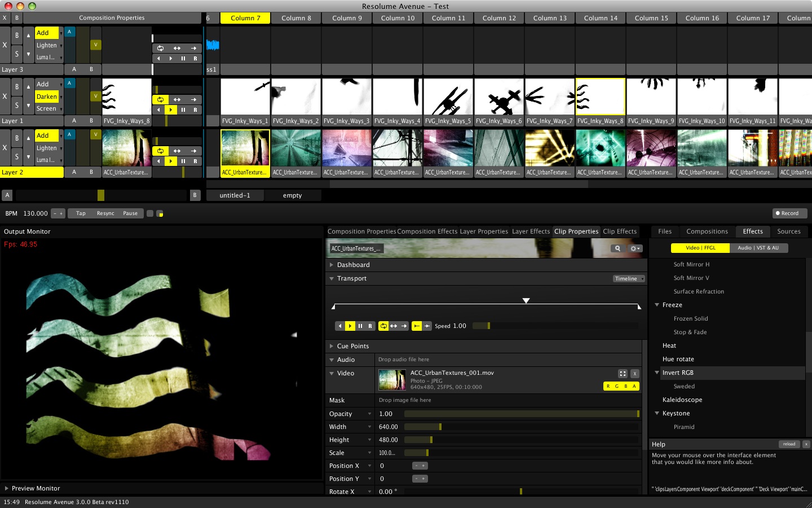Click the random R button in Clip Transport
This screenshot has width=812, height=508.
(x=370, y=326)
